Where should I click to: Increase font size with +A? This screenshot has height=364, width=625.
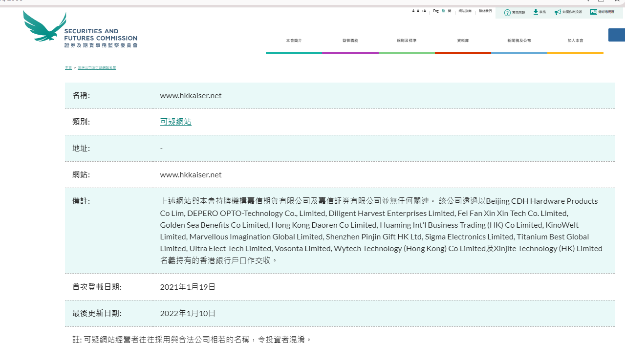(x=424, y=11)
